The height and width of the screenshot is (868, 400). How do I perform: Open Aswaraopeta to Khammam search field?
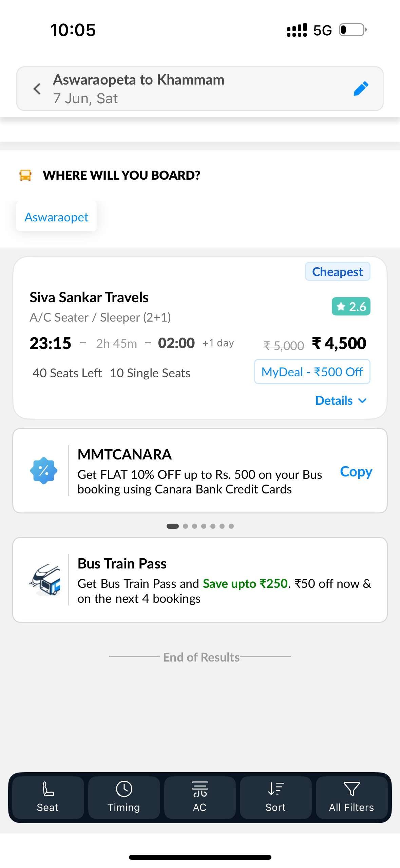(x=200, y=89)
